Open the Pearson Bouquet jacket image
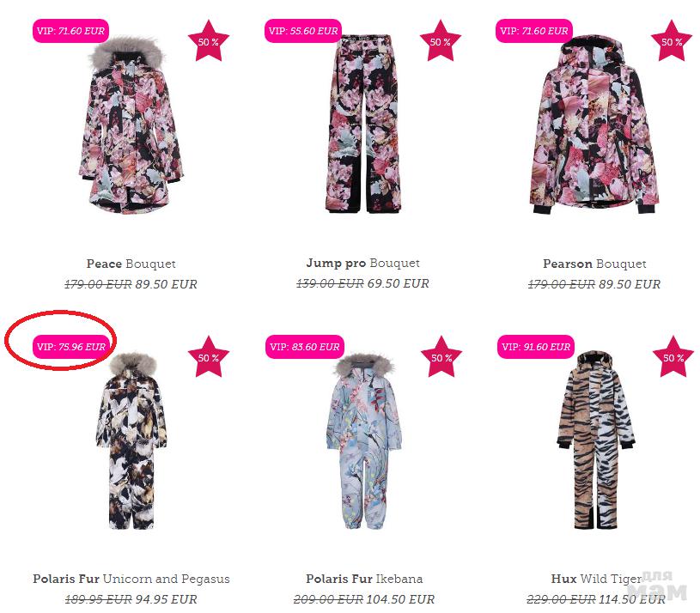 594,125
